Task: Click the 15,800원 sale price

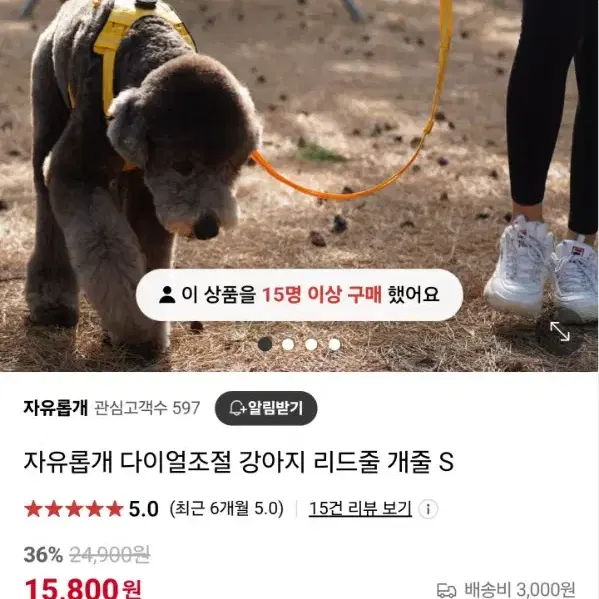Action: coord(83,588)
